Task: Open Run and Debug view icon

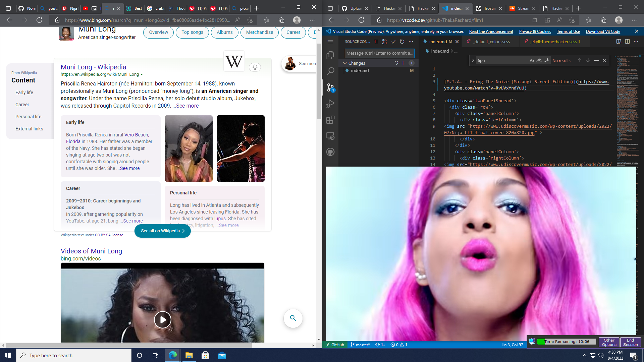Action: (x=330, y=104)
